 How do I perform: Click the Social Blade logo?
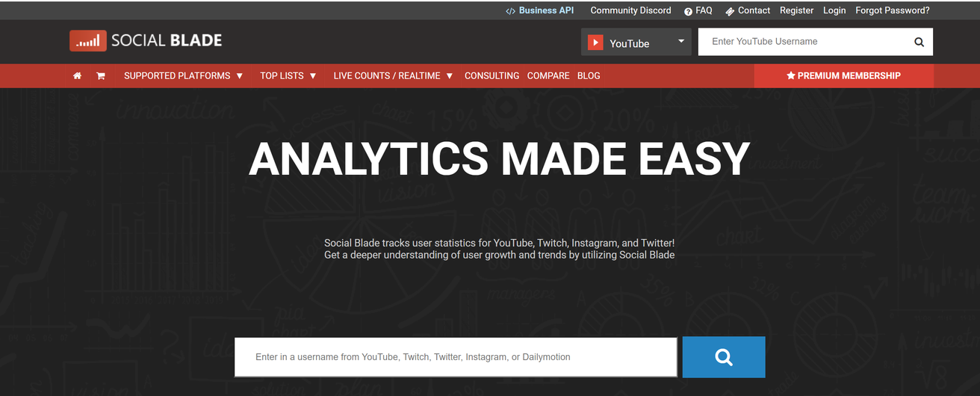pyautogui.click(x=146, y=41)
